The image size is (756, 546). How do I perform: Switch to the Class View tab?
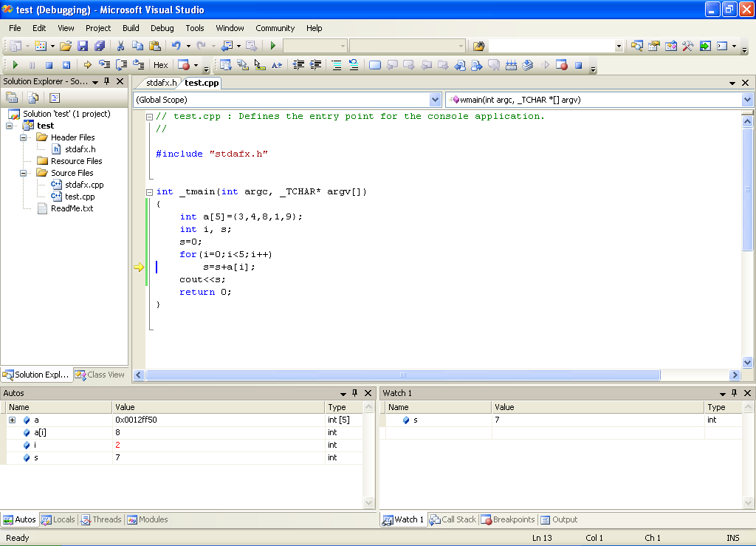coord(100,375)
